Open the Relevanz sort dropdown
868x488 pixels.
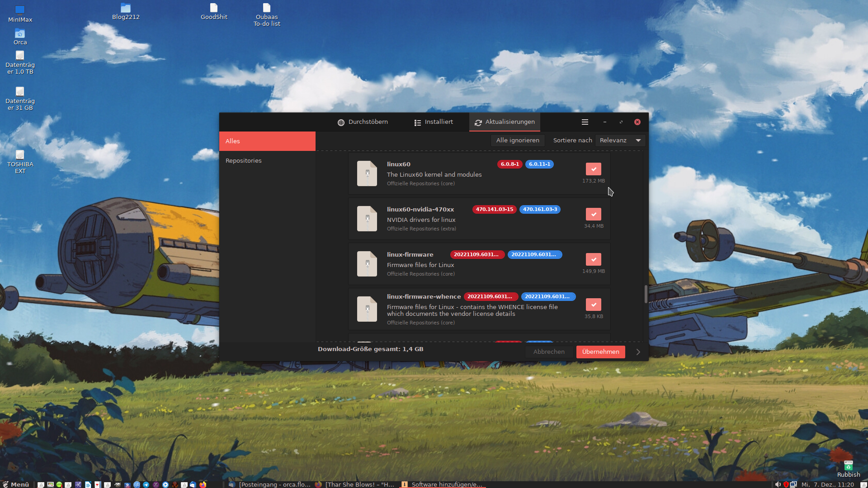point(620,141)
